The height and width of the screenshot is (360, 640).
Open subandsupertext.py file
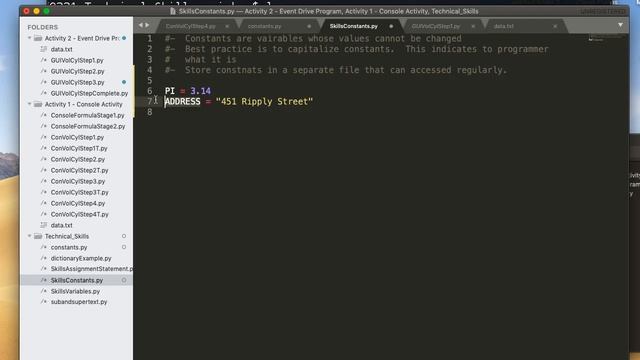[x=79, y=302]
